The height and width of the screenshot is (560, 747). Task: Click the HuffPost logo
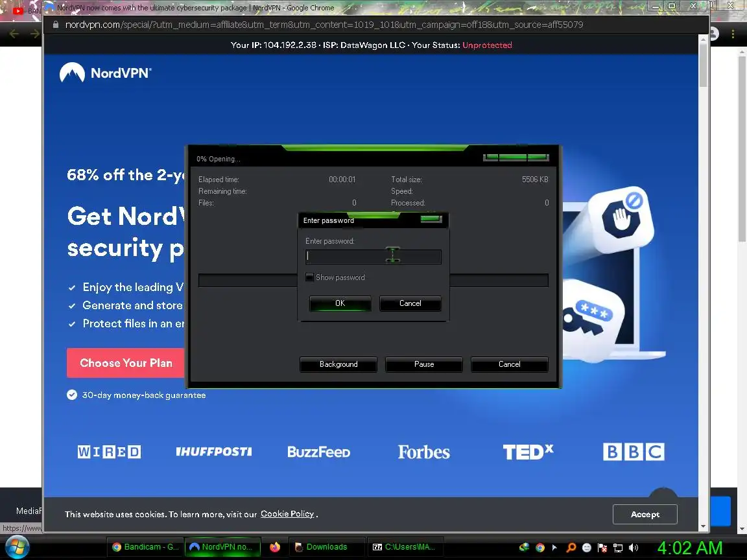214,451
